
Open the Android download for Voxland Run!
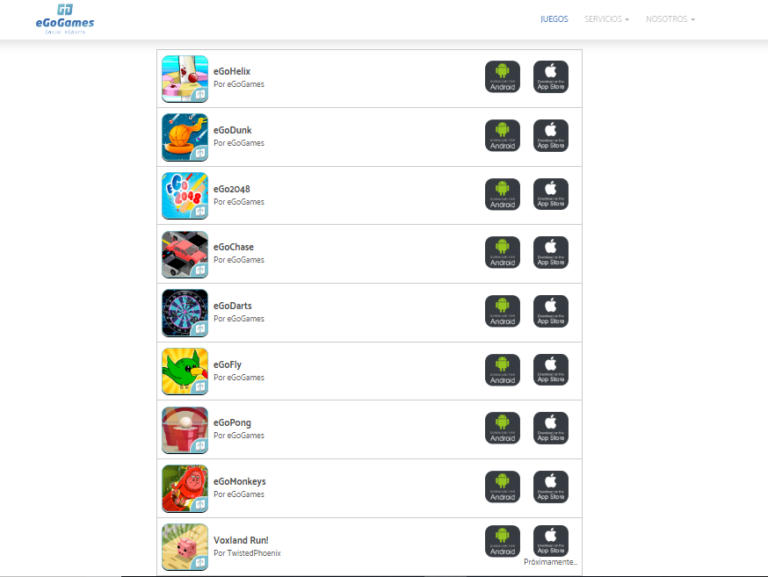(503, 541)
